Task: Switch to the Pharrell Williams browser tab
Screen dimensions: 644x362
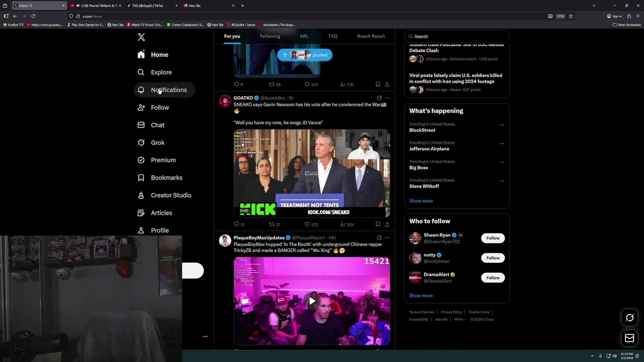Action: click(x=96, y=6)
